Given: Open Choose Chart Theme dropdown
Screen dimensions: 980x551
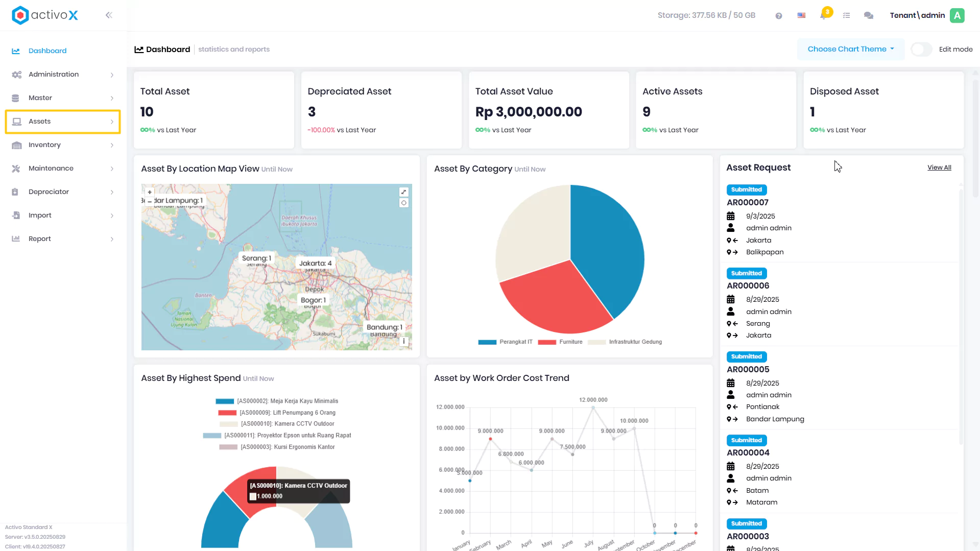Looking at the screenshot, I should [x=851, y=49].
